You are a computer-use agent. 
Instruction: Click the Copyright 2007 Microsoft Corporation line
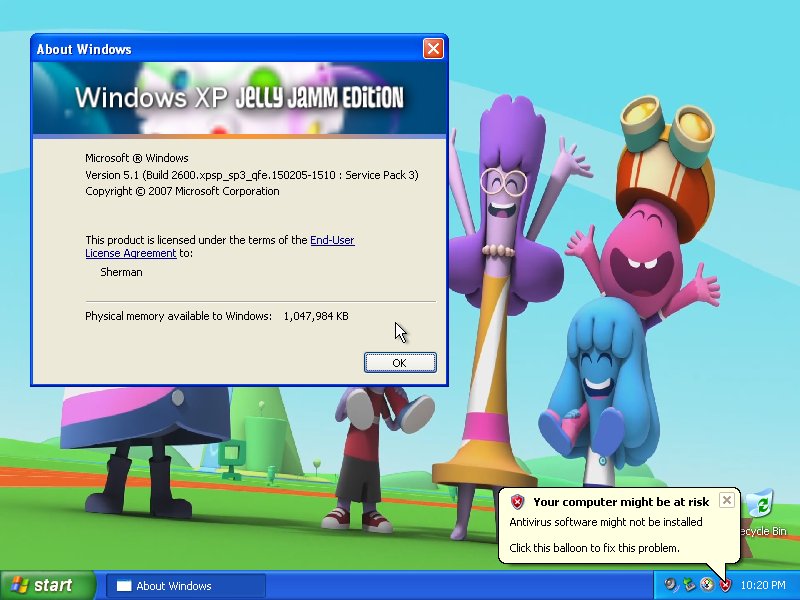[x=182, y=191]
